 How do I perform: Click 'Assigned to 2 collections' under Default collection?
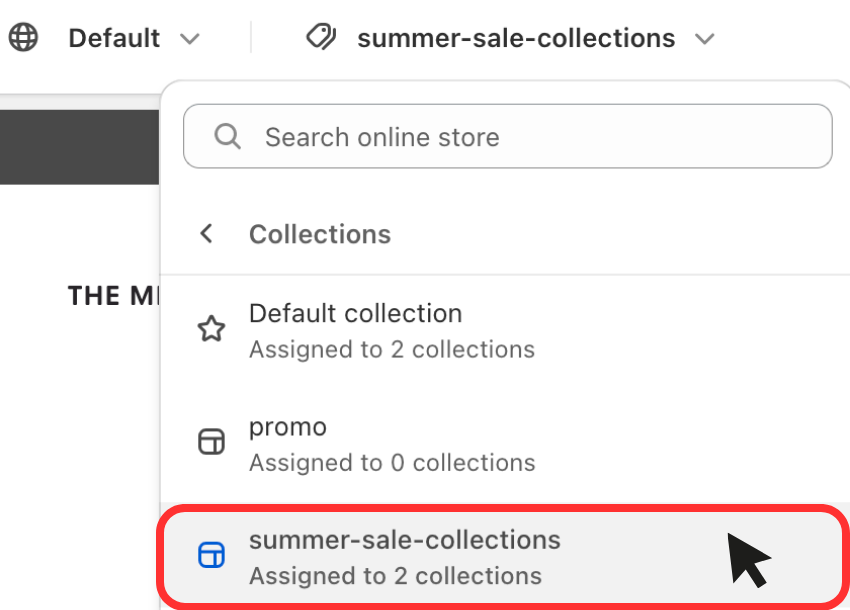392,350
